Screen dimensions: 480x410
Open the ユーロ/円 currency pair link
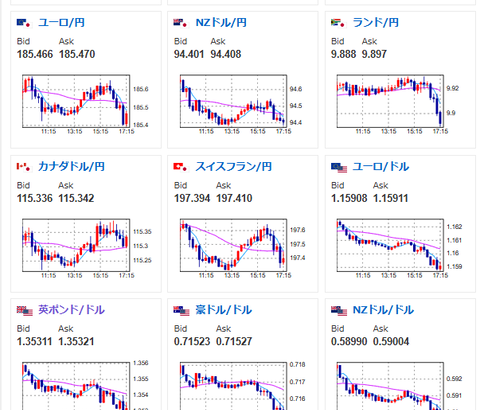(x=62, y=23)
